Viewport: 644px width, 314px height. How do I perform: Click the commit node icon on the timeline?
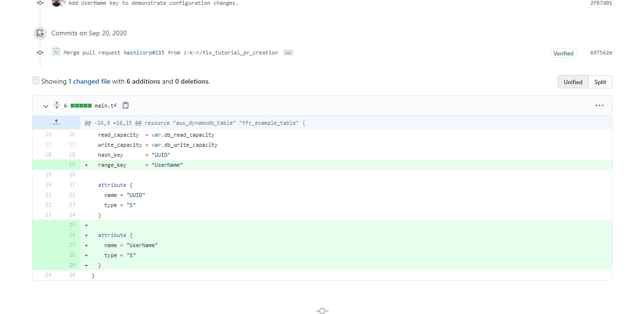tap(40, 53)
